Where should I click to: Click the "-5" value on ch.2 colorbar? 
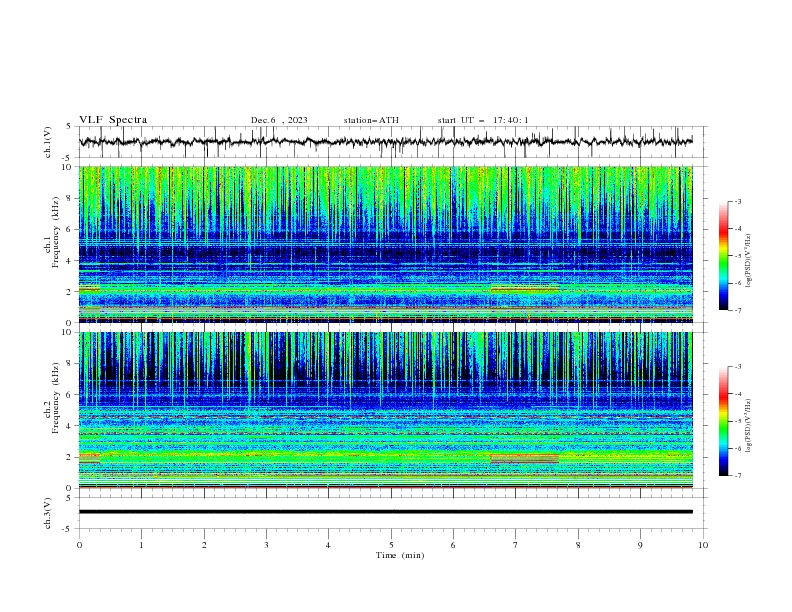tap(738, 421)
